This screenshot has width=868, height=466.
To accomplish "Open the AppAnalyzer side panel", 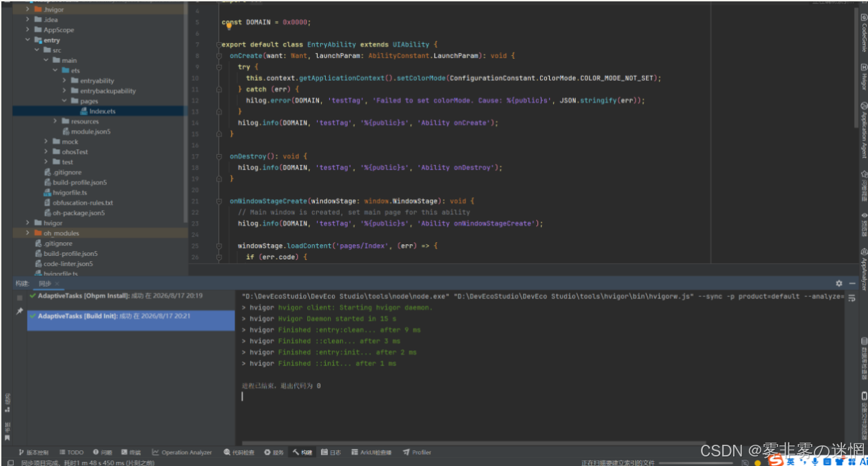I will (x=864, y=270).
